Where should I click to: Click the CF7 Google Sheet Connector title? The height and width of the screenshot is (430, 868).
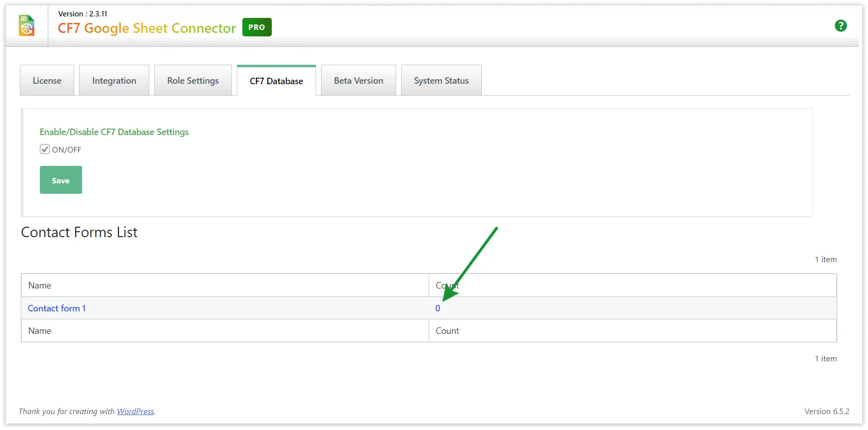[x=147, y=28]
